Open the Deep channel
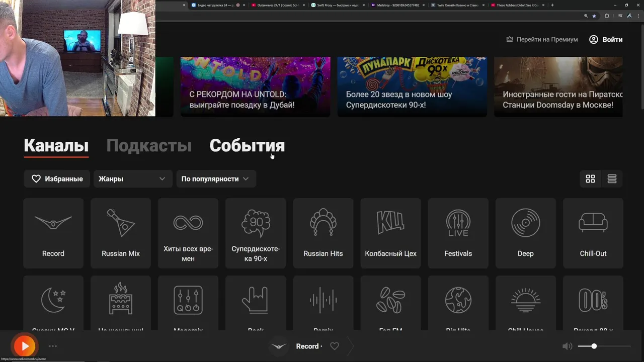Viewport: 644px width, 362px height. (x=526, y=233)
